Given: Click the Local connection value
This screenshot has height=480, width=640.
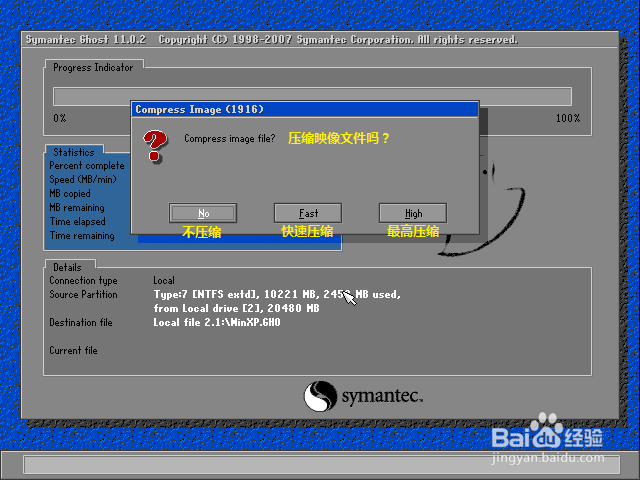Looking at the screenshot, I should [x=164, y=281].
